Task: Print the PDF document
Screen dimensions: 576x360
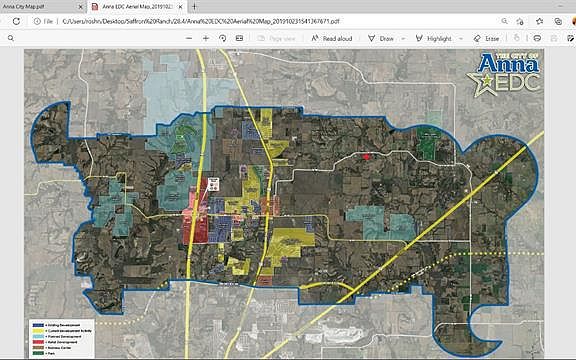Action: (537, 38)
